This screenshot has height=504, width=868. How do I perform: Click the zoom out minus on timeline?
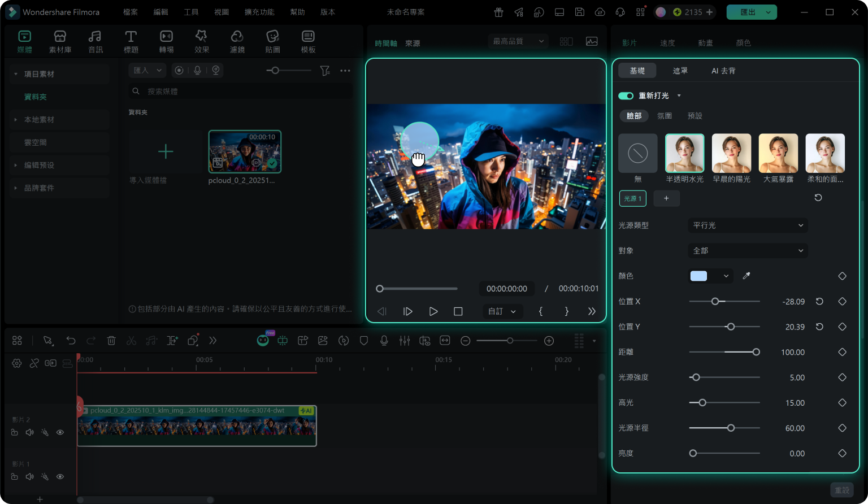tap(466, 341)
